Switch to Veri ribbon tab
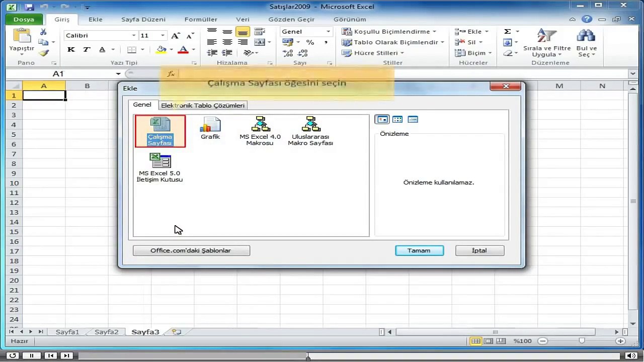This screenshot has height=362, width=644. 243,20
